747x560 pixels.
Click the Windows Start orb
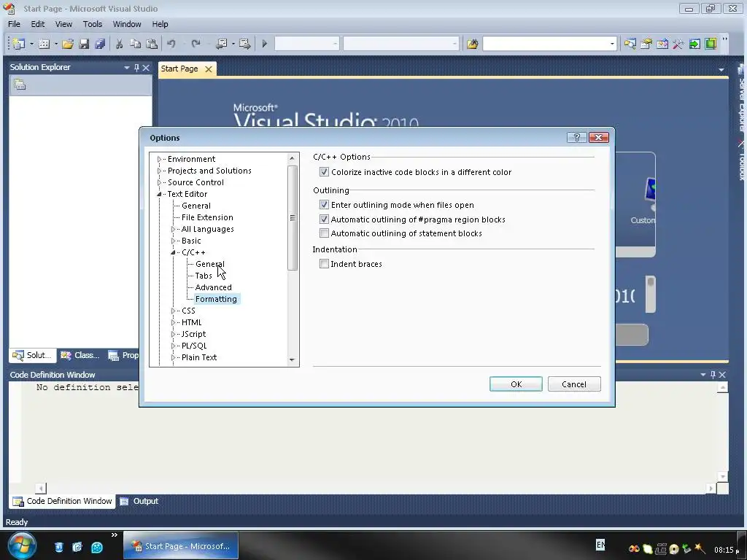(x=22, y=545)
